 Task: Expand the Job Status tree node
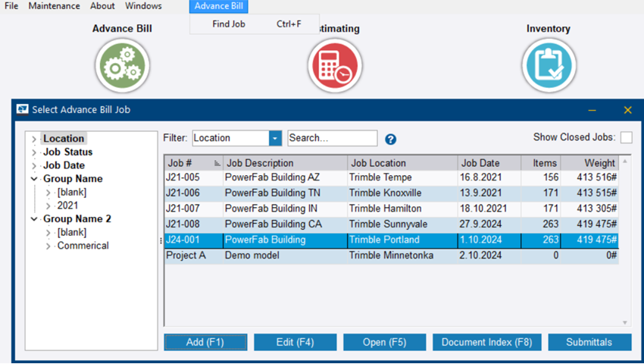[x=34, y=152]
